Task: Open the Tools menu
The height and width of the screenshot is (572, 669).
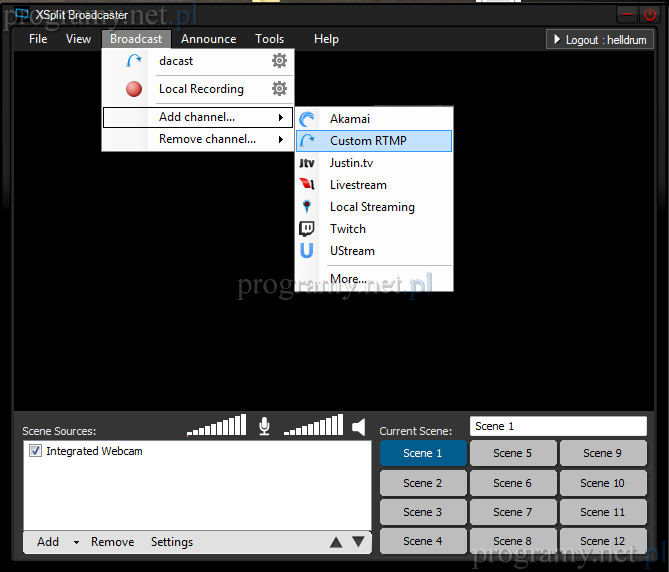Action: coord(269,39)
